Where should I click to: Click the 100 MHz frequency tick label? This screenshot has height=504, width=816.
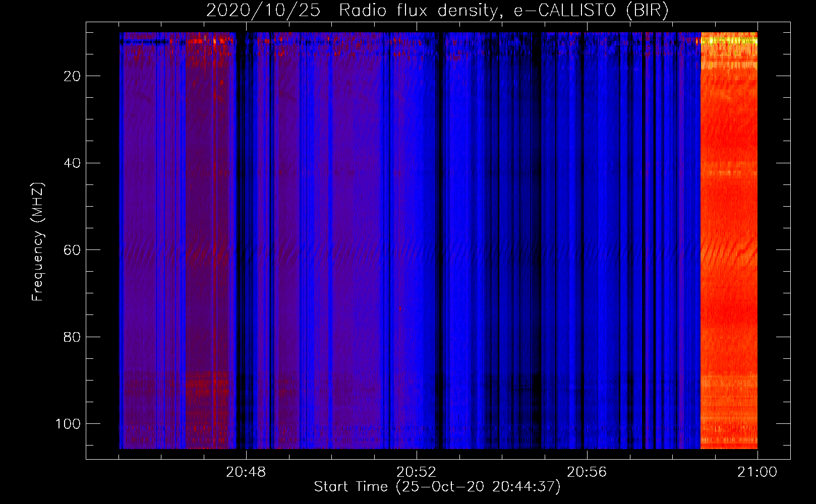point(68,424)
